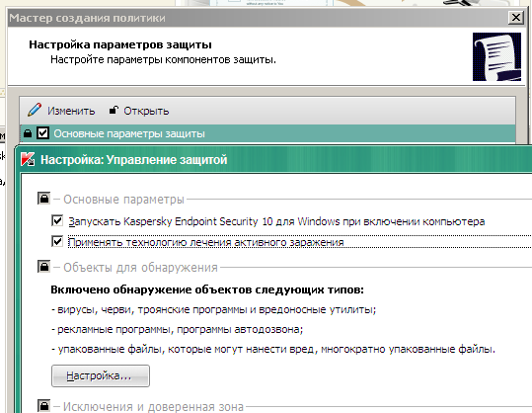Click the line about вирусы, черви, троянские программы
The height and width of the screenshot is (413, 532).
(x=214, y=310)
